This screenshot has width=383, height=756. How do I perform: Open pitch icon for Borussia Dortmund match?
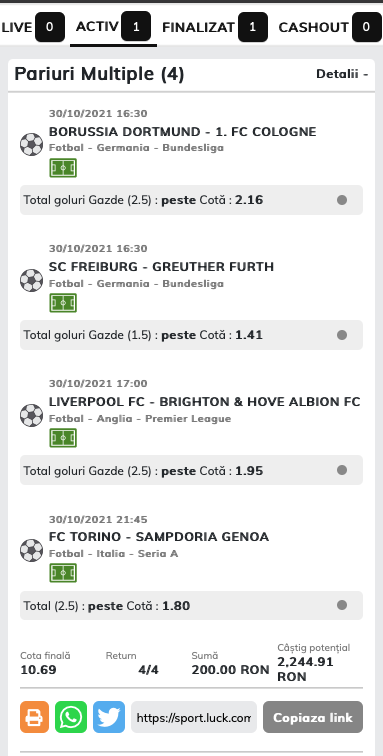[63, 168]
